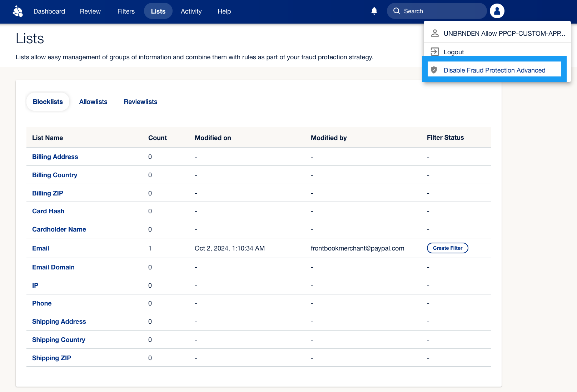The height and width of the screenshot is (392, 577).
Task: Click the logout arrow icon
Action: click(434, 52)
